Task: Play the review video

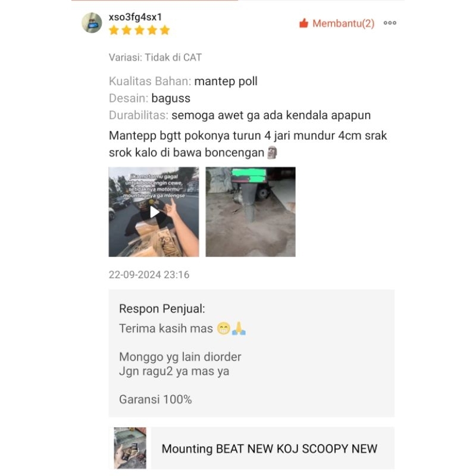Action: tap(154, 212)
